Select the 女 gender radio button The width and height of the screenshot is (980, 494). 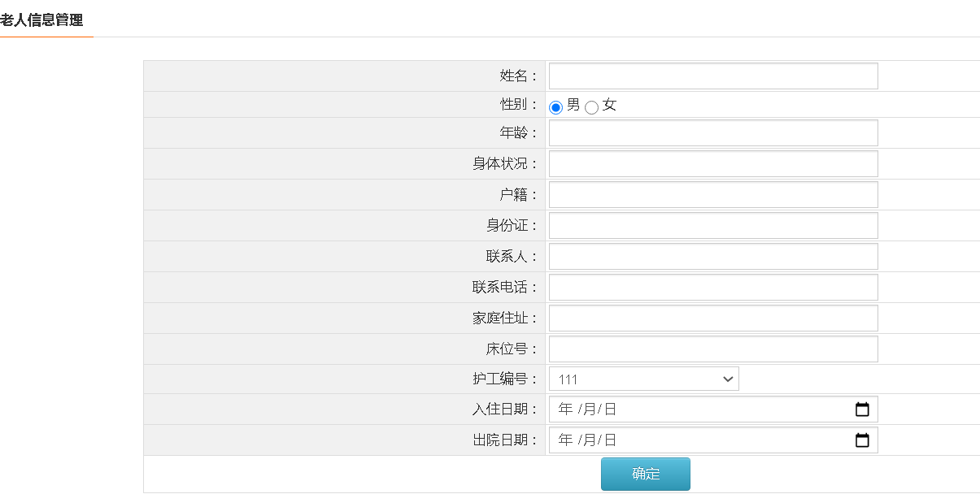(x=592, y=107)
